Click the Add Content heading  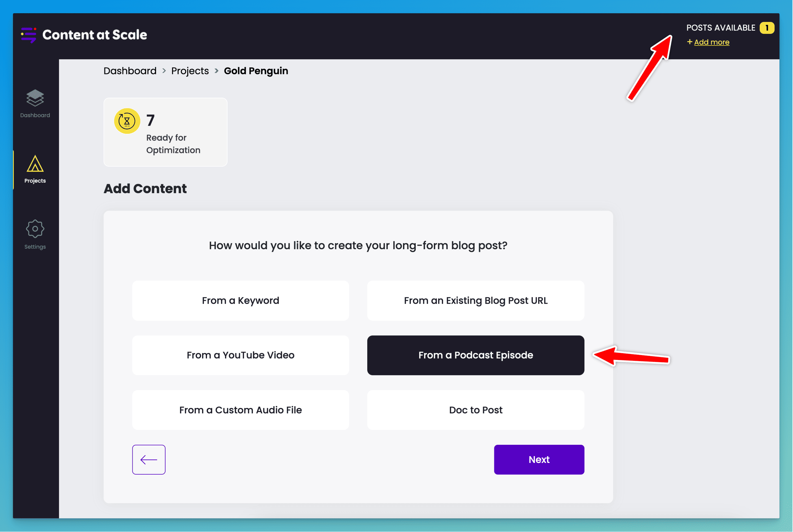(x=145, y=189)
